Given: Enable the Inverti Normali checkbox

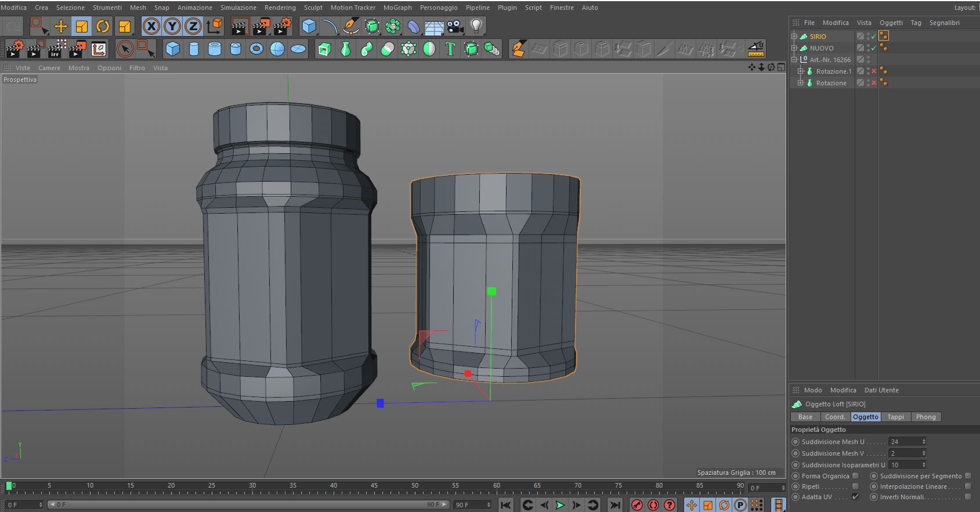Looking at the screenshot, I should coord(968,497).
